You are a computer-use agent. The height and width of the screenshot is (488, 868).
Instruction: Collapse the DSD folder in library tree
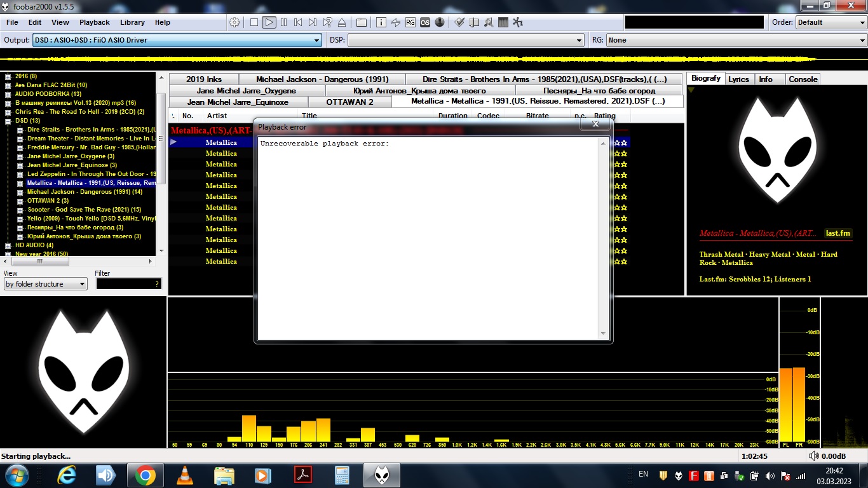tap(8, 121)
